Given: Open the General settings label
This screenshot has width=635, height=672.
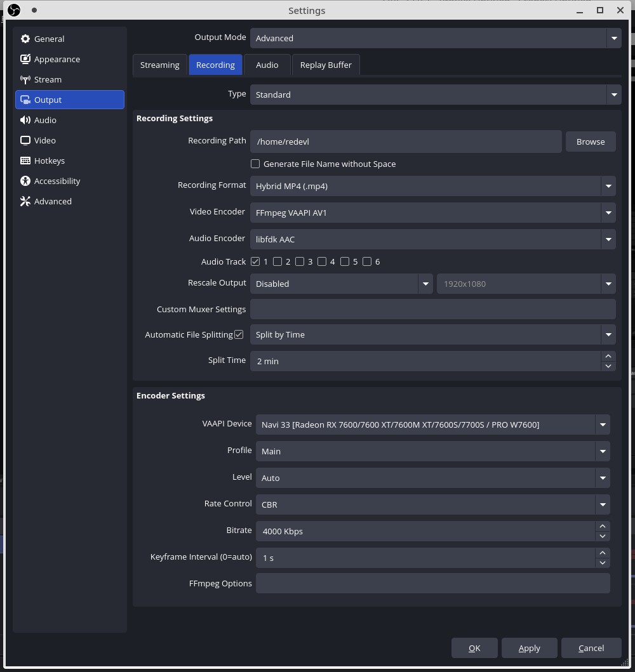Looking at the screenshot, I should pyautogui.click(x=50, y=39).
